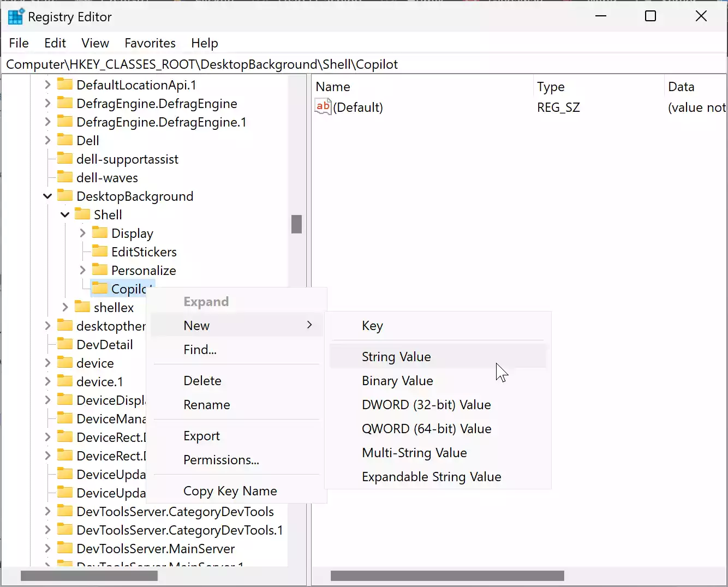This screenshot has height=587, width=728.
Task: Click the dell-waves folder icon
Action: point(65,177)
